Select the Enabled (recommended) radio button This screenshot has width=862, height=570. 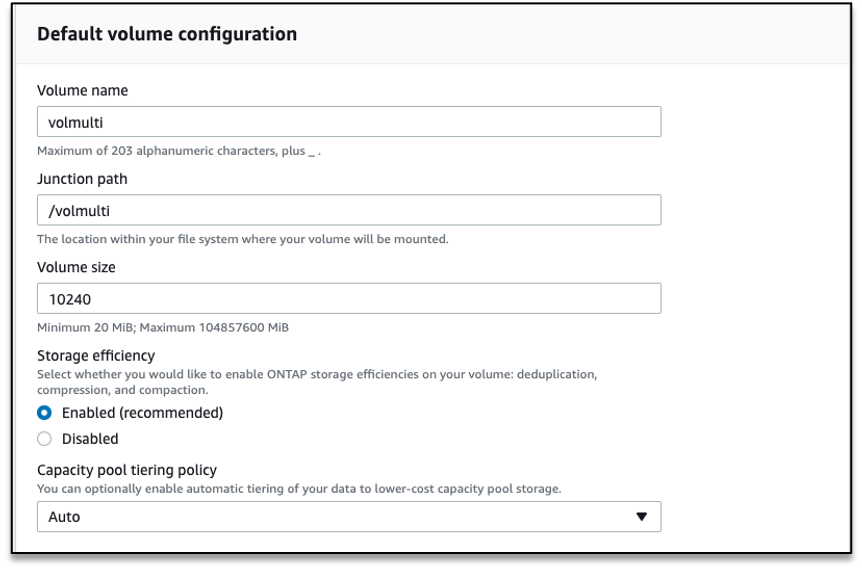pos(44,413)
